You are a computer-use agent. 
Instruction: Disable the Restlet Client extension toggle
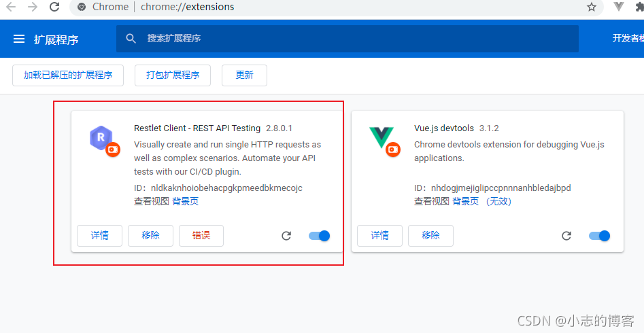click(x=319, y=236)
